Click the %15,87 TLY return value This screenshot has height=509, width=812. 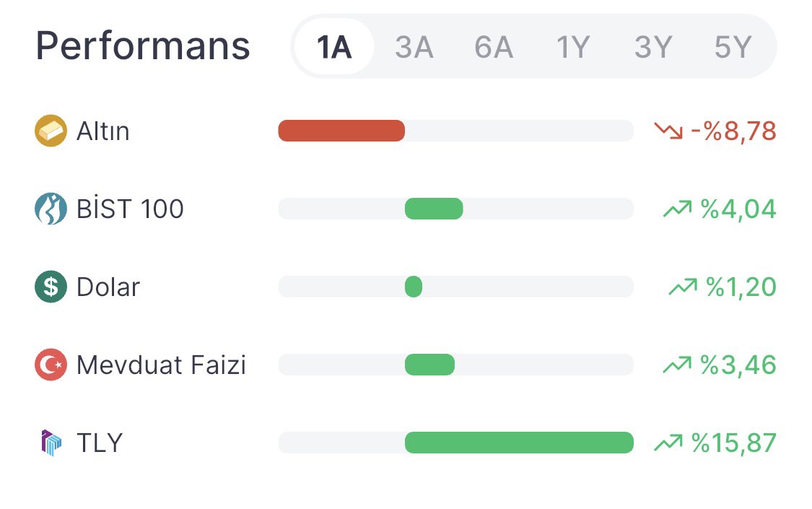[734, 443]
